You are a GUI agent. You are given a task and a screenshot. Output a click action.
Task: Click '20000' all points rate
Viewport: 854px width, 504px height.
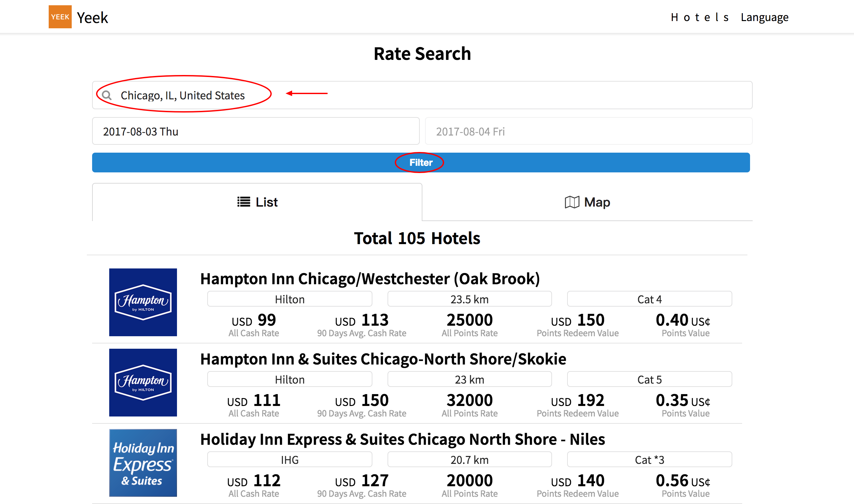point(470,481)
